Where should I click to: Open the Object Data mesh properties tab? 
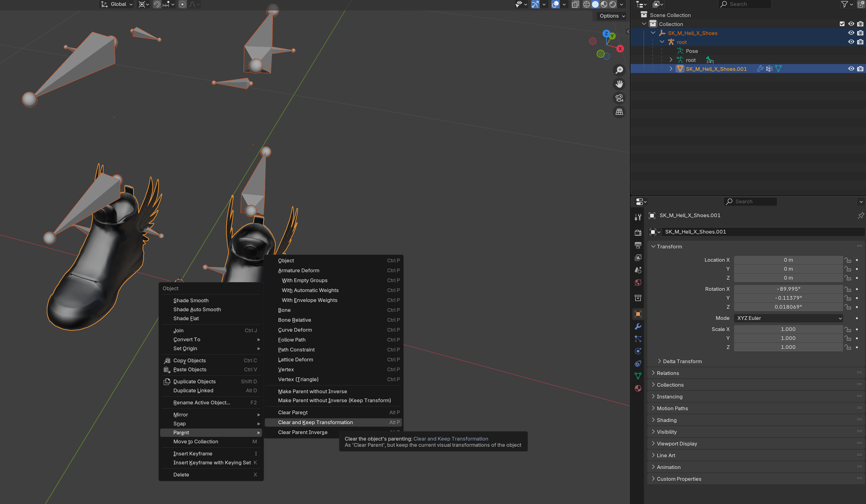click(x=638, y=376)
